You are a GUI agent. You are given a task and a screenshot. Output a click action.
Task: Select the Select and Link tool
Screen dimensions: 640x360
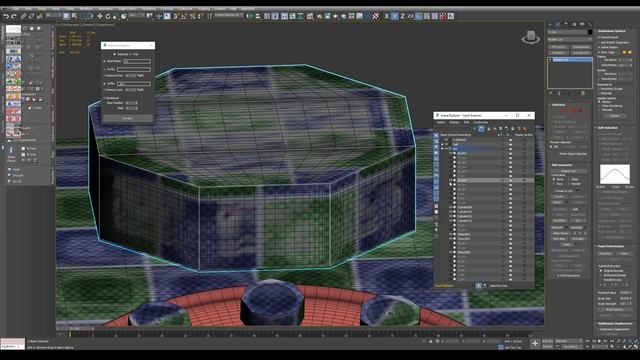point(23,16)
